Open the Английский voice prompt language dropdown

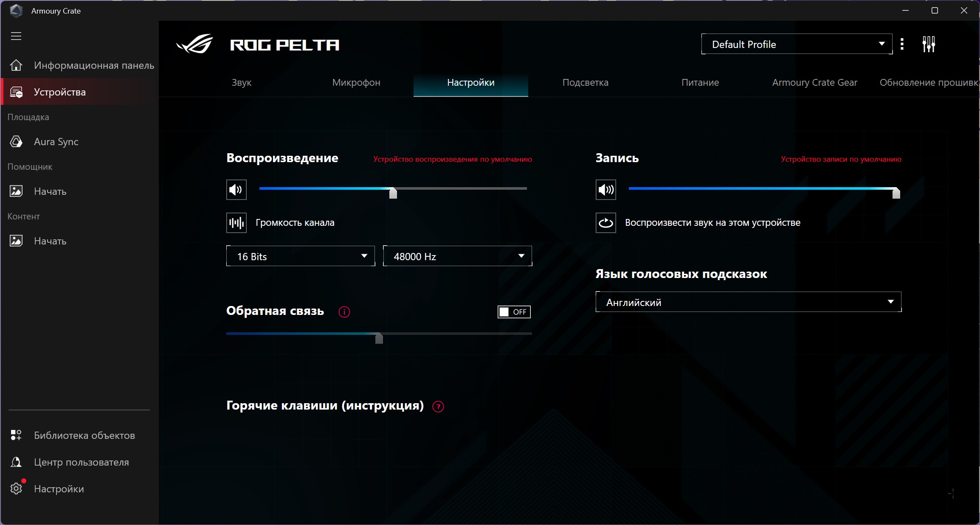pyautogui.click(x=748, y=302)
